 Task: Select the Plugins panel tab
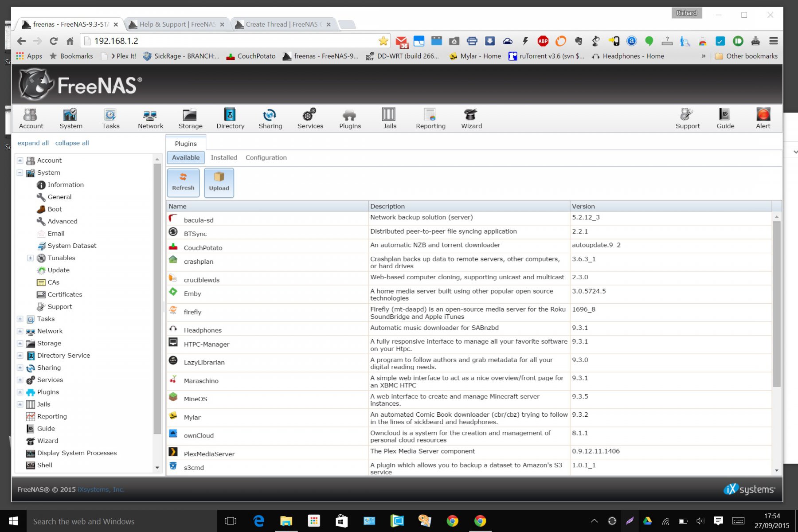pos(186,144)
